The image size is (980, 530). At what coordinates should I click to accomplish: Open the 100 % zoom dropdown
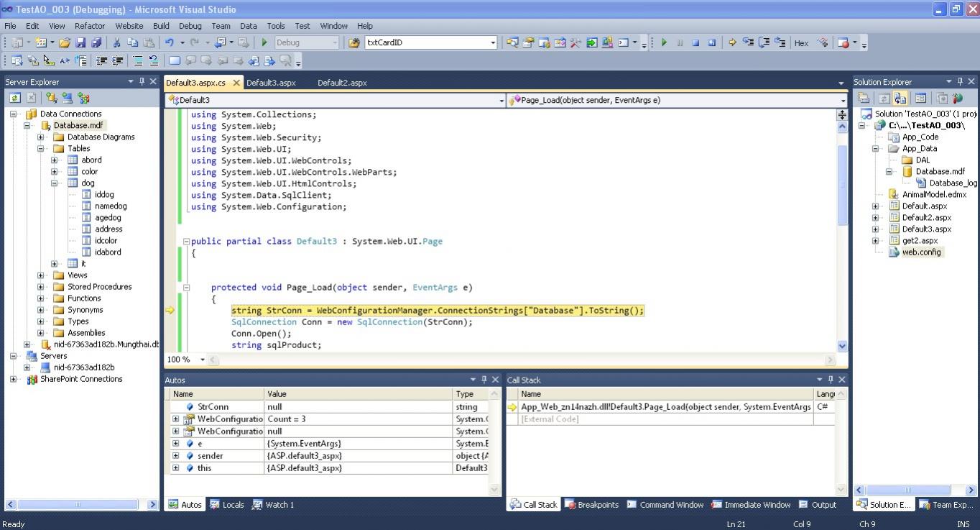coord(203,359)
